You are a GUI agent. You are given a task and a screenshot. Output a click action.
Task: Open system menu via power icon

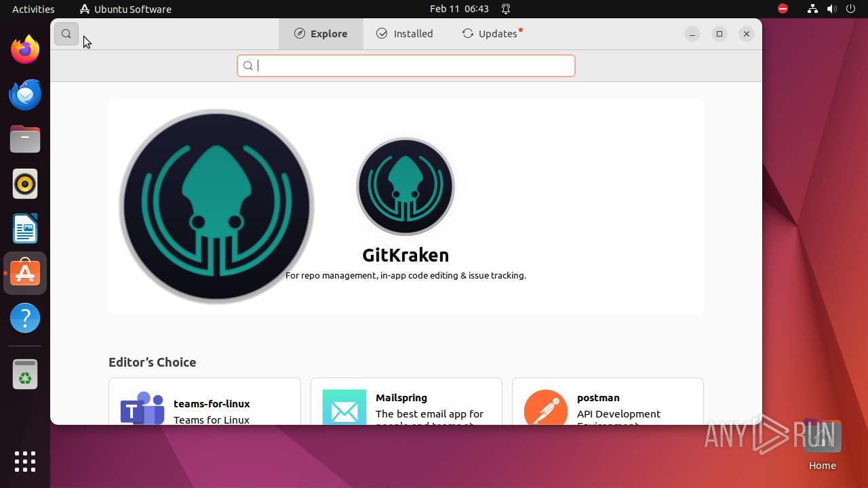[x=850, y=9]
